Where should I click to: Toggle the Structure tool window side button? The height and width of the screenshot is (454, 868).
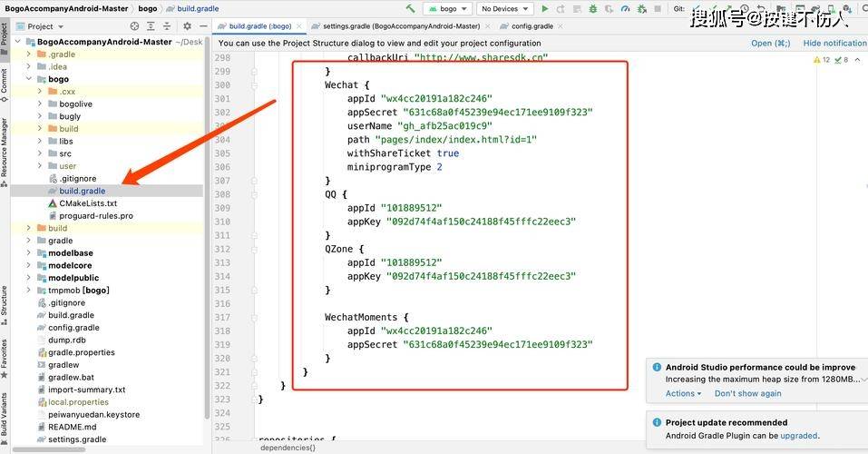click(5, 305)
